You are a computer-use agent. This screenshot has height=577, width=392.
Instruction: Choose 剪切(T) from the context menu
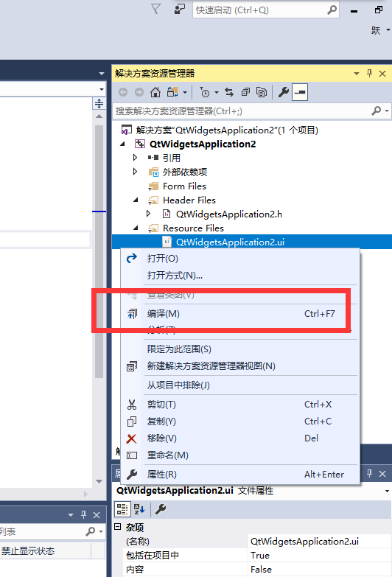(x=240, y=404)
